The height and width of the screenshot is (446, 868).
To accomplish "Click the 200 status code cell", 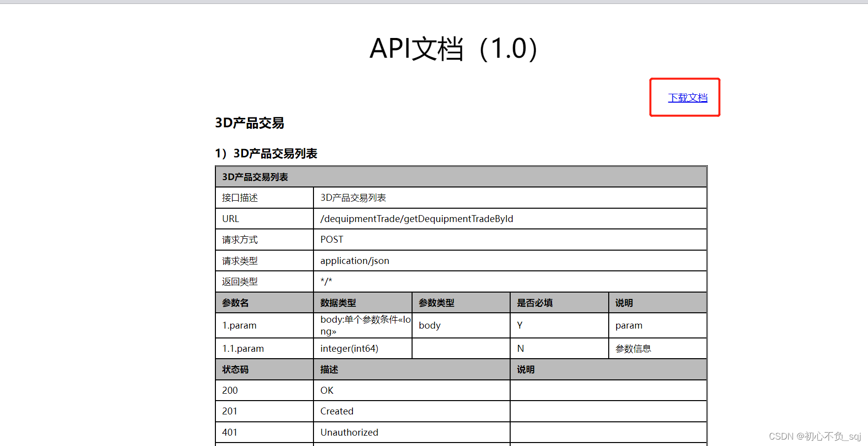I will tap(264, 390).
